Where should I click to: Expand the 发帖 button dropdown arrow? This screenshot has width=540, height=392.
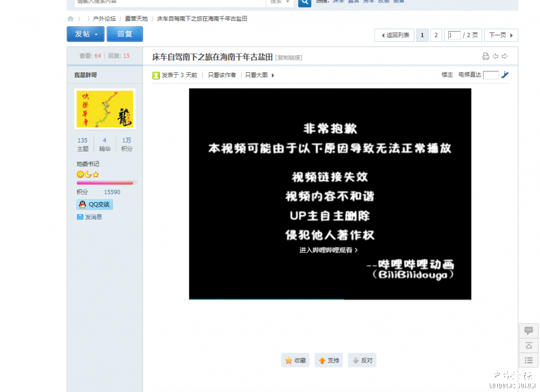pos(96,34)
